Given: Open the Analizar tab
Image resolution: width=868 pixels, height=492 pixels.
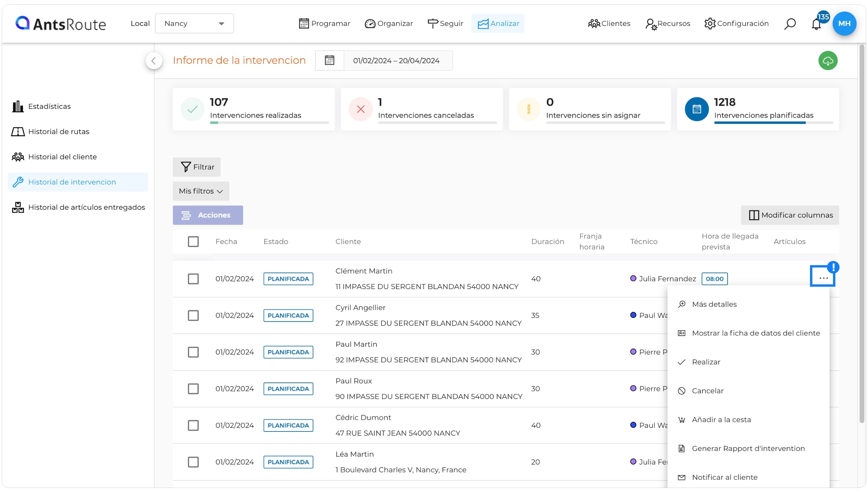Looking at the screenshot, I should pos(498,23).
